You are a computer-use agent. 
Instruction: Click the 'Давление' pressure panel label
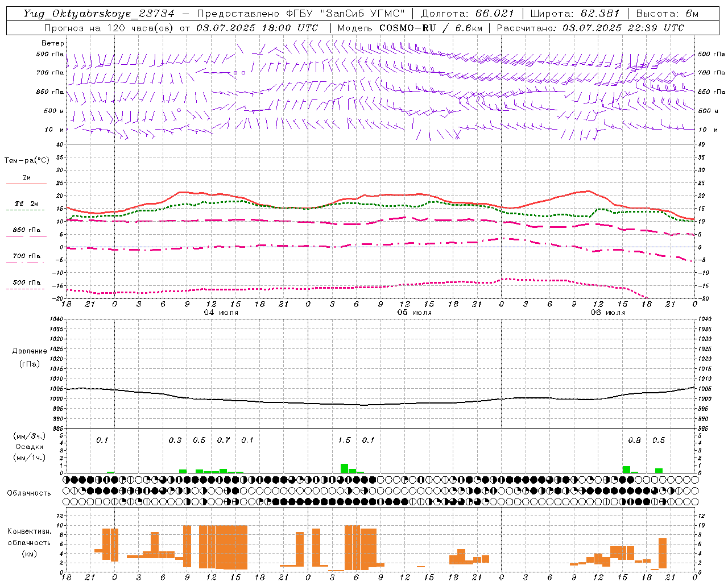(30, 351)
